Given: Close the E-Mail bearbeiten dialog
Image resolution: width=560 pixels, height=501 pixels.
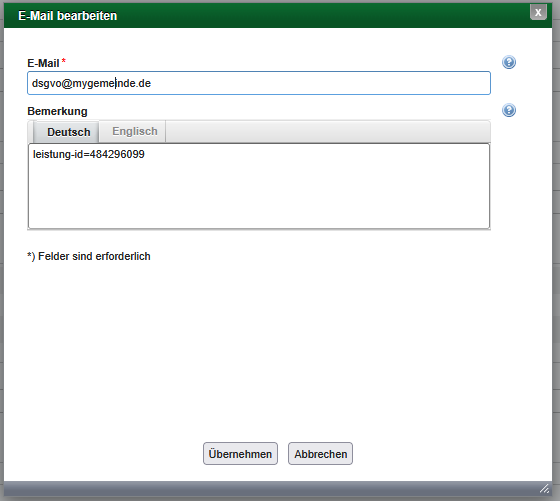Looking at the screenshot, I should pyautogui.click(x=538, y=12).
